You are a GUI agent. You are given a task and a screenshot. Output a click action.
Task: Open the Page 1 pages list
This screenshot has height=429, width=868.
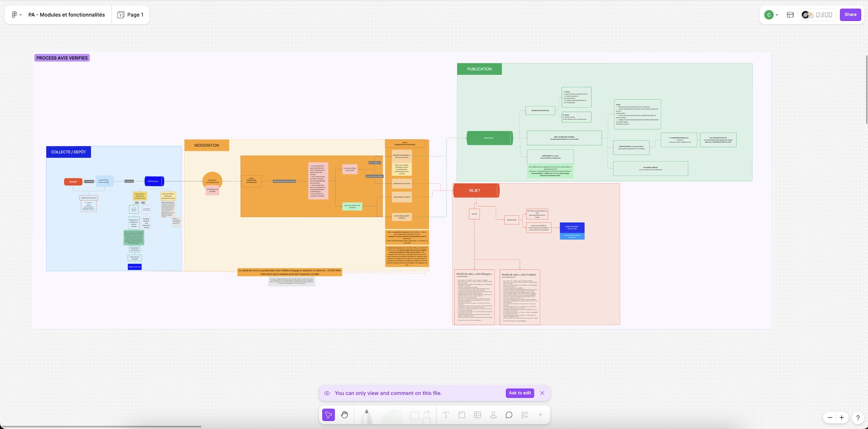coord(131,15)
